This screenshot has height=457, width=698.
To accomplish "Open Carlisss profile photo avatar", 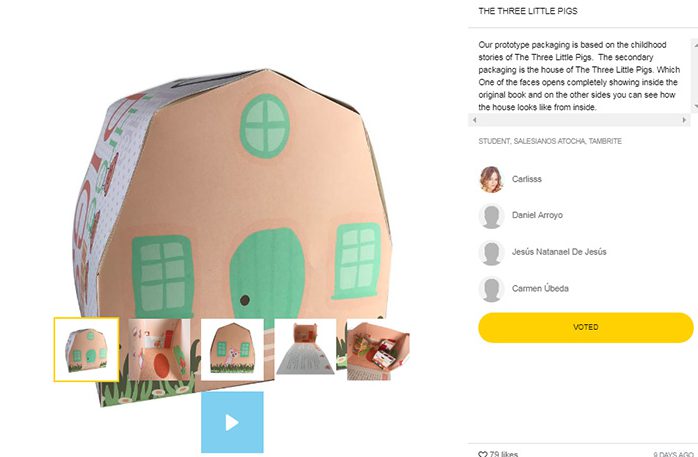I will (x=491, y=179).
